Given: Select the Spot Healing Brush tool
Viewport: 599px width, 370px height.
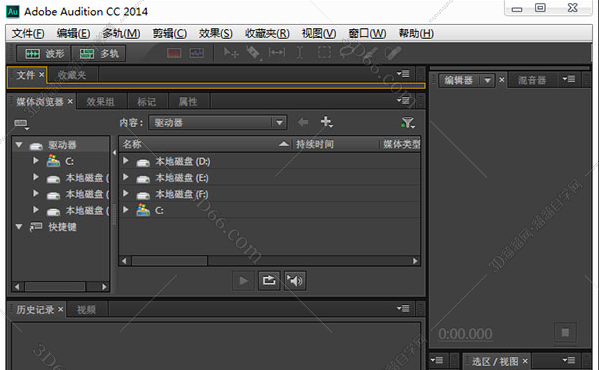Looking at the screenshot, I should [393, 53].
